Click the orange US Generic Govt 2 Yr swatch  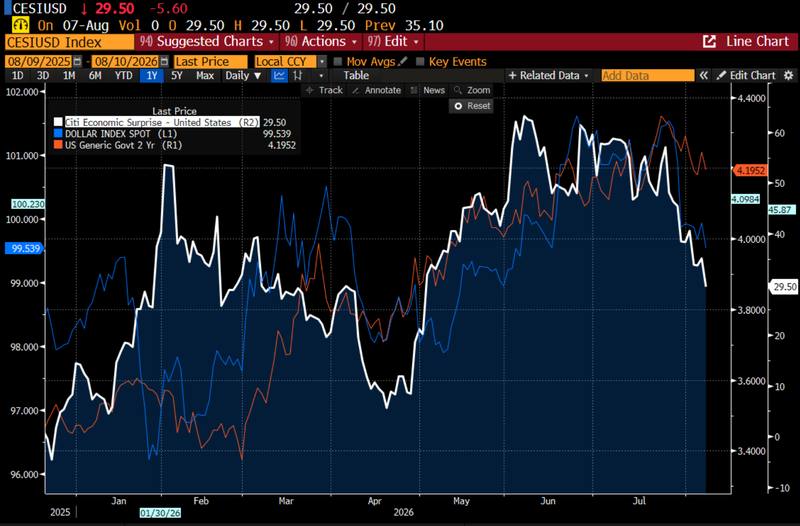coord(58,145)
